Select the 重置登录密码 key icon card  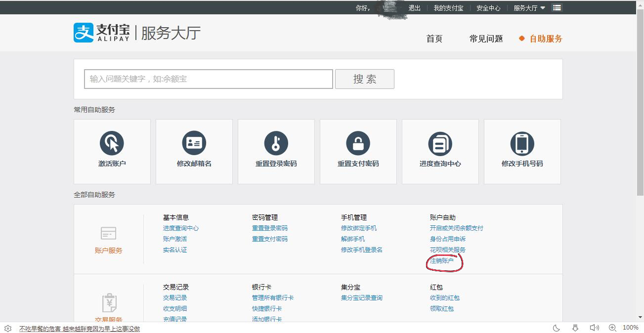[276, 143]
